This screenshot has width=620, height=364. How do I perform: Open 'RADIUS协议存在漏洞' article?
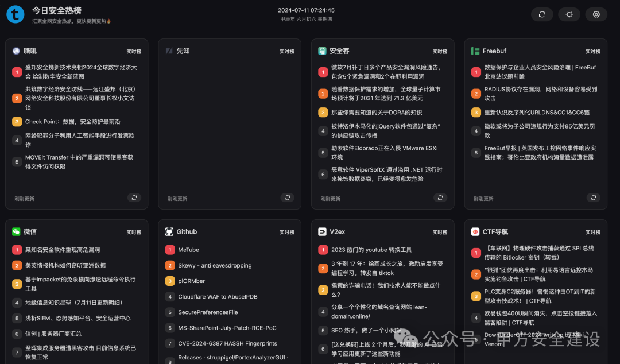click(541, 94)
